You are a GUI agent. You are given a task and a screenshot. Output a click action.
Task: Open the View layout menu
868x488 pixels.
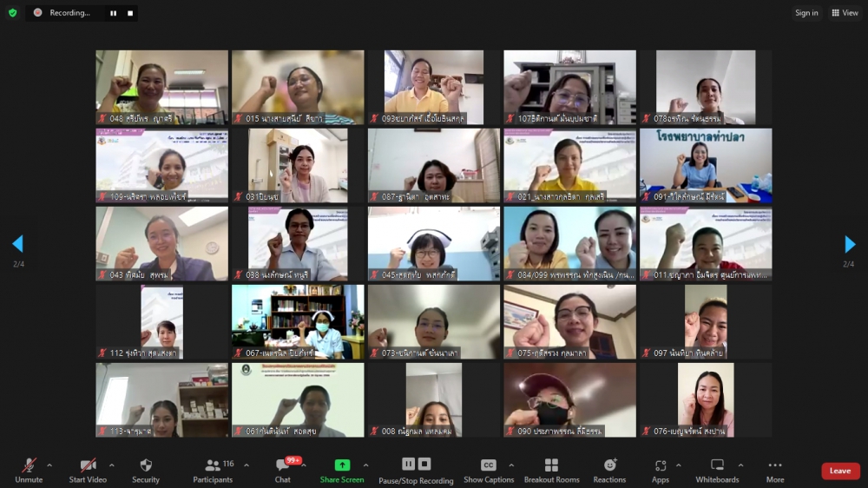pyautogui.click(x=845, y=13)
